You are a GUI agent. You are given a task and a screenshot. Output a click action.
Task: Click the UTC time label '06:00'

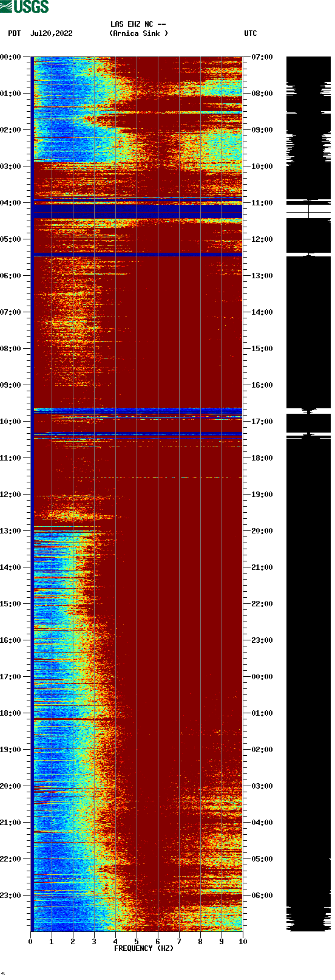[x=262, y=896]
